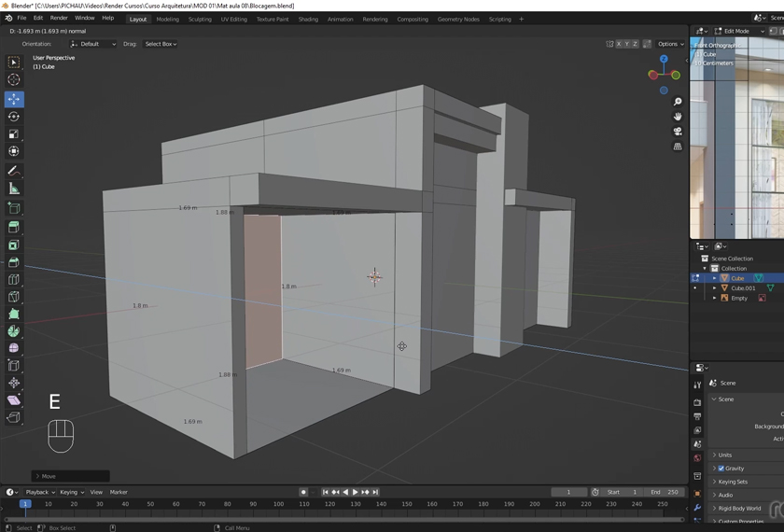Expand the Units panel
The height and width of the screenshot is (532, 784).
[x=725, y=455]
